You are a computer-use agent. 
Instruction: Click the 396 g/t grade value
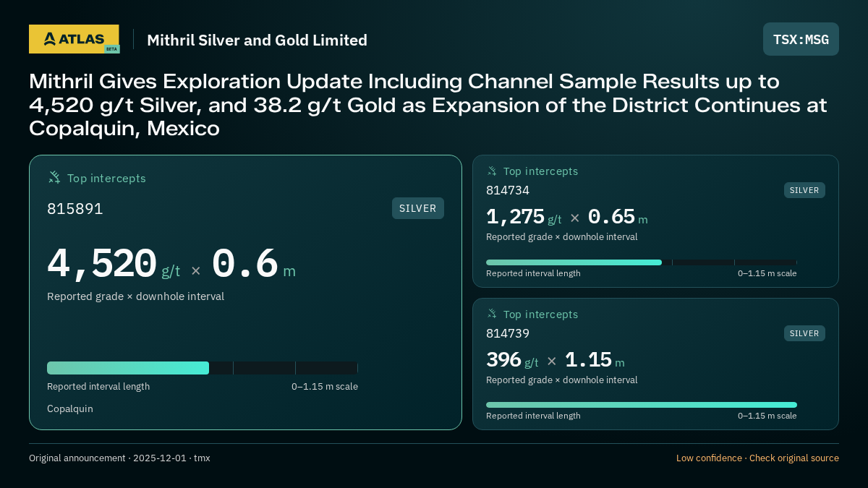[x=512, y=360]
